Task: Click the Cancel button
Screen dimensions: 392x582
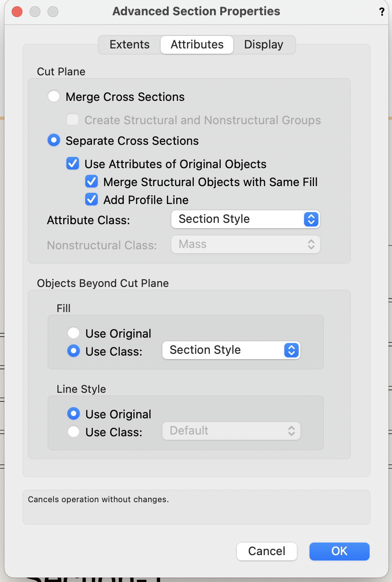Action: click(x=266, y=551)
